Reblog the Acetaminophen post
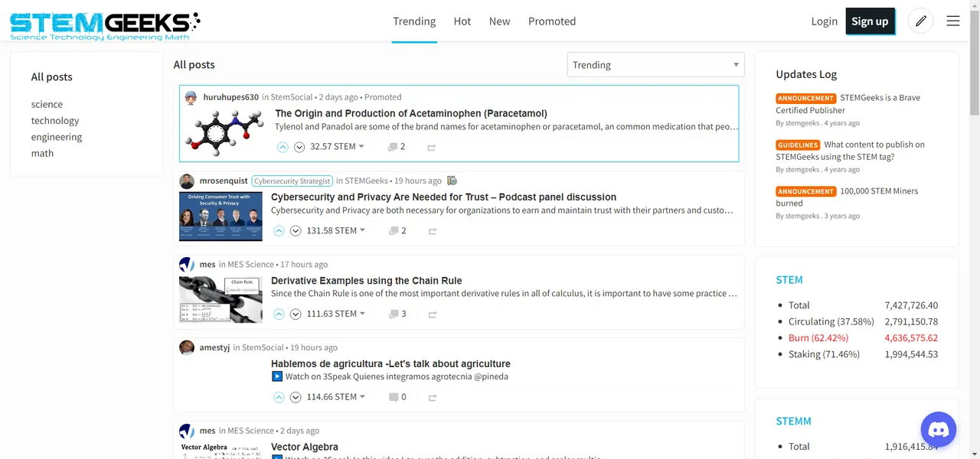The height and width of the screenshot is (459, 980). (x=432, y=147)
